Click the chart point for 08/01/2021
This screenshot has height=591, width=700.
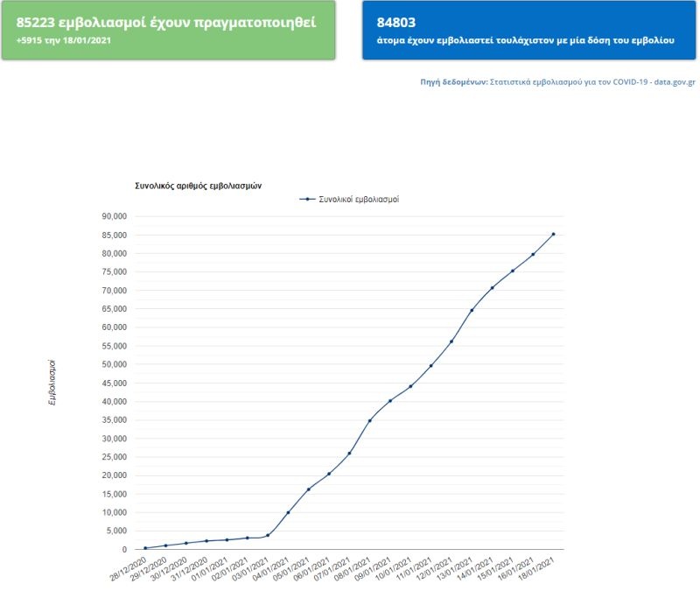[370, 420]
